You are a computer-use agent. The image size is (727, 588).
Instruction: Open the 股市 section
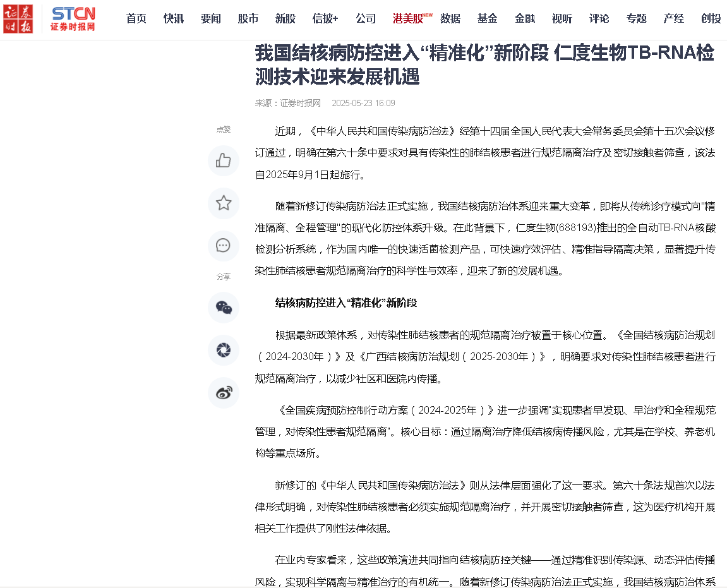click(x=248, y=18)
